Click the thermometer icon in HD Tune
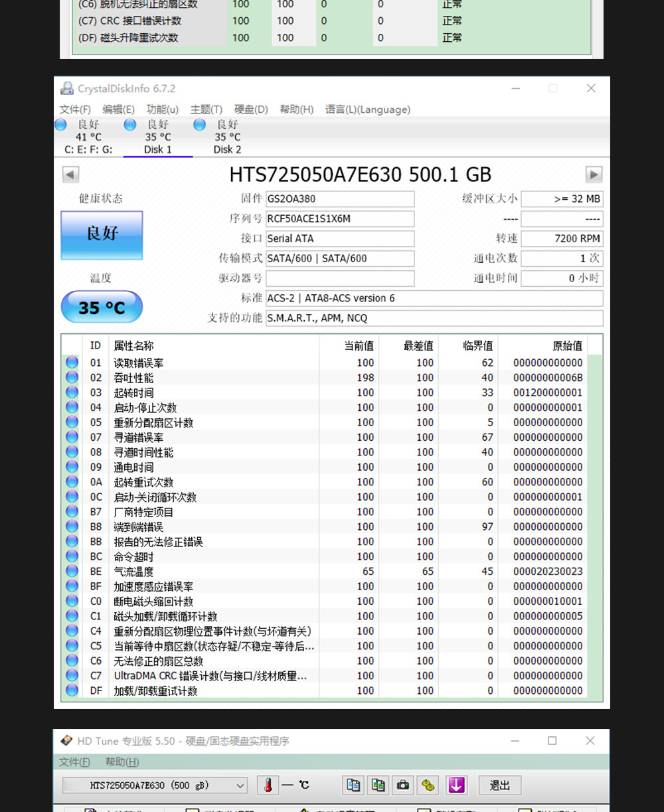 coord(268,785)
